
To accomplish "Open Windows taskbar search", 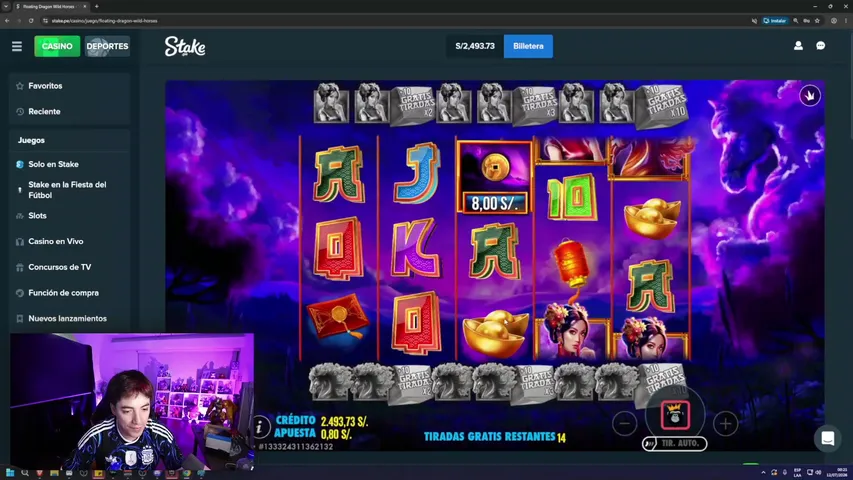I will point(24,473).
